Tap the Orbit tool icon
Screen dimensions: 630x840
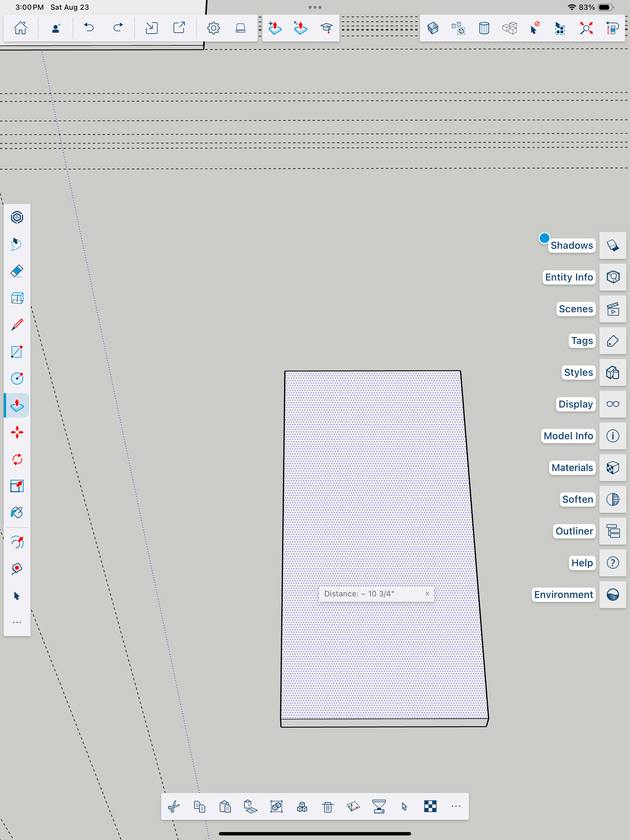click(17, 542)
